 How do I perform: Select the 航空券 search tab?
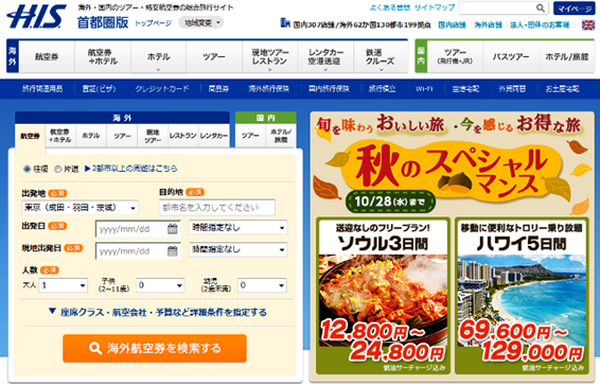click(30, 136)
